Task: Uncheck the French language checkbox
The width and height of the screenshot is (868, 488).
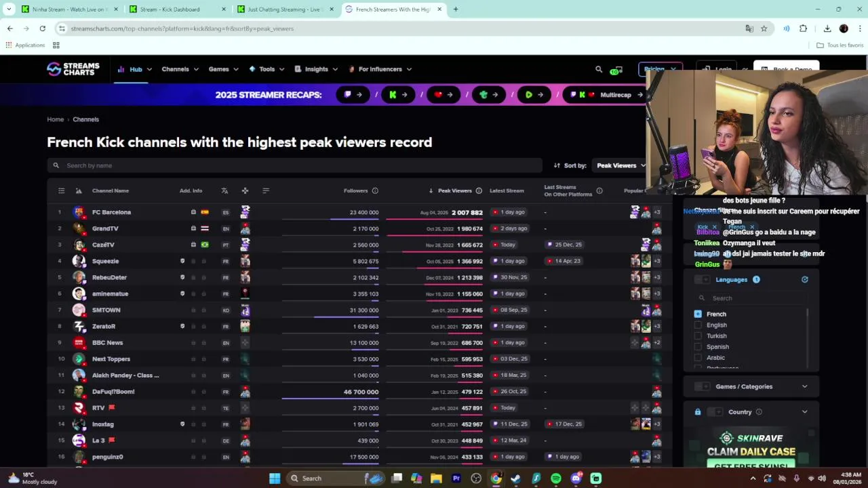Action: tap(698, 314)
